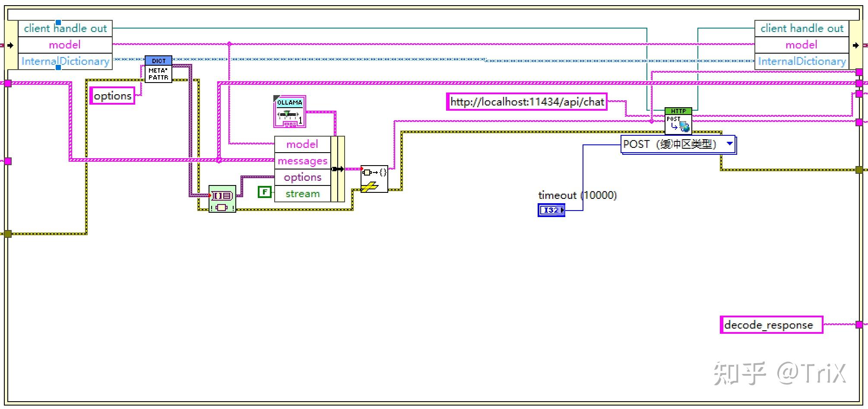Select the localhost:11434/api/chat URL constant
The height and width of the screenshot is (409, 868).
tap(527, 102)
